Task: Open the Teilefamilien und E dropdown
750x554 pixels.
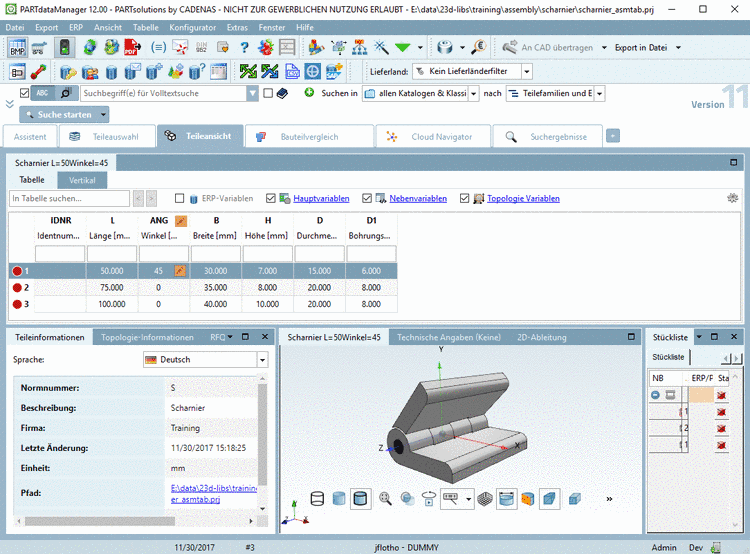Action: 599,93
